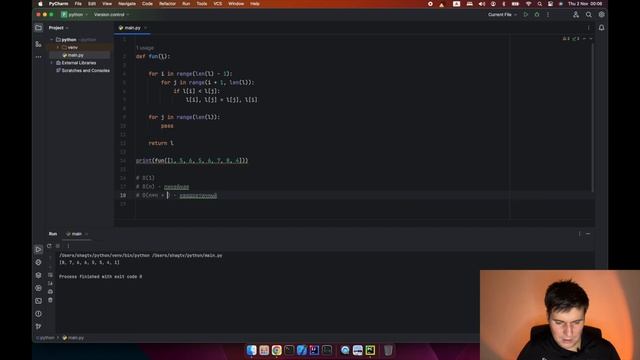Image resolution: width=640 pixels, height=360 pixels.
Task: Open the Services tool window icon
Action: click(x=38, y=288)
